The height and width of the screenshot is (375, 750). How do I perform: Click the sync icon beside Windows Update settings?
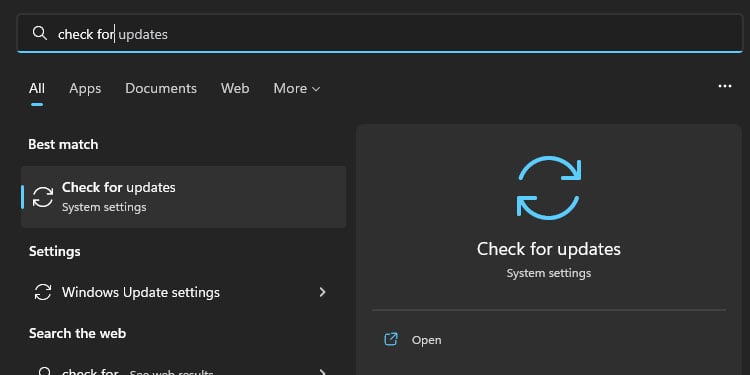tap(43, 292)
